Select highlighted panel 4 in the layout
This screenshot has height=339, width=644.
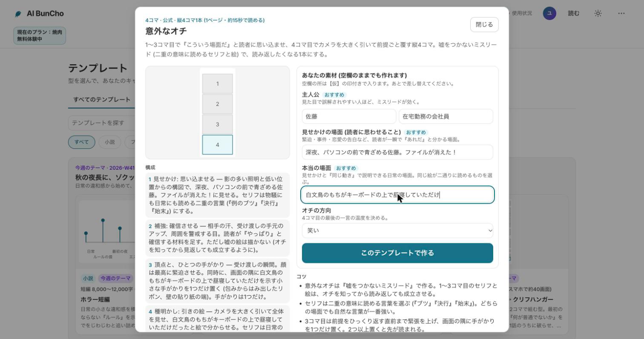click(217, 145)
